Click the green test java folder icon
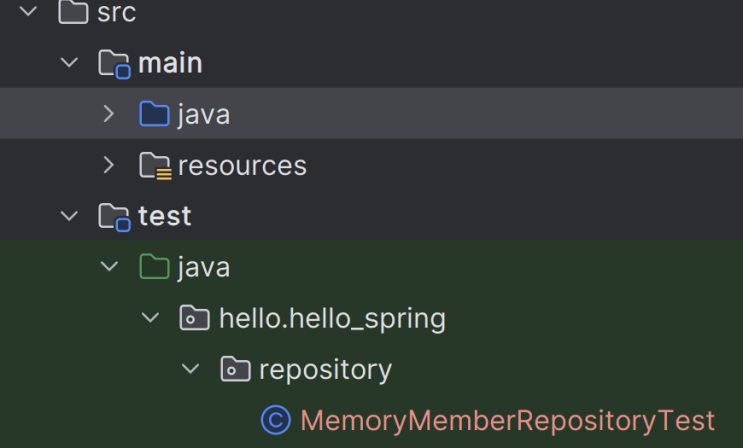This screenshot has height=448, width=743. [154, 267]
